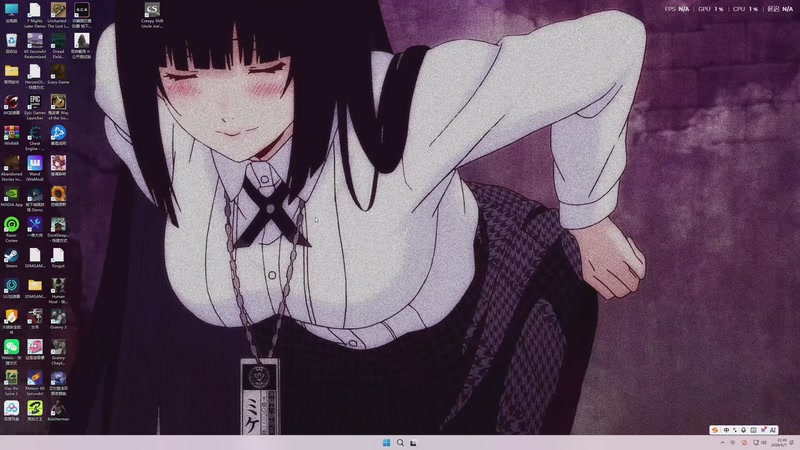This screenshot has width=800, height=450.
Task: Open the Forgot file icon
Action: pos(58,258)
